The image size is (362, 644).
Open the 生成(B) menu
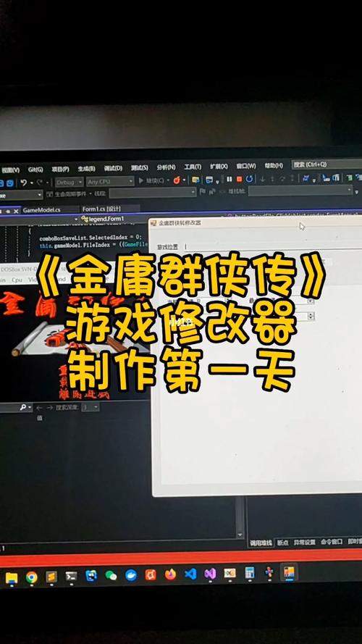coord(86,169)
